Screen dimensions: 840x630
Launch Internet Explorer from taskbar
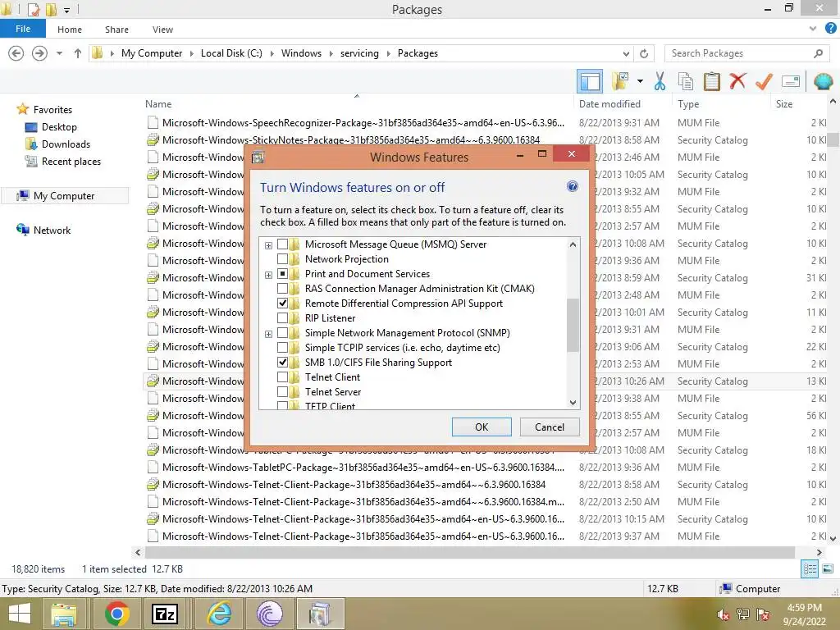(x=219, y=614)
